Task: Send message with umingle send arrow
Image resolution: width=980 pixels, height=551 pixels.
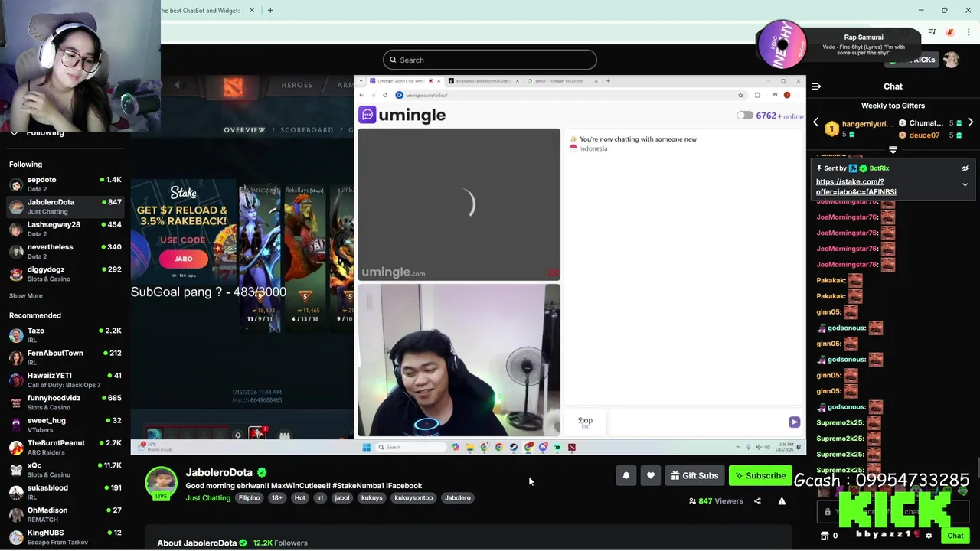Action: [794, 422]
